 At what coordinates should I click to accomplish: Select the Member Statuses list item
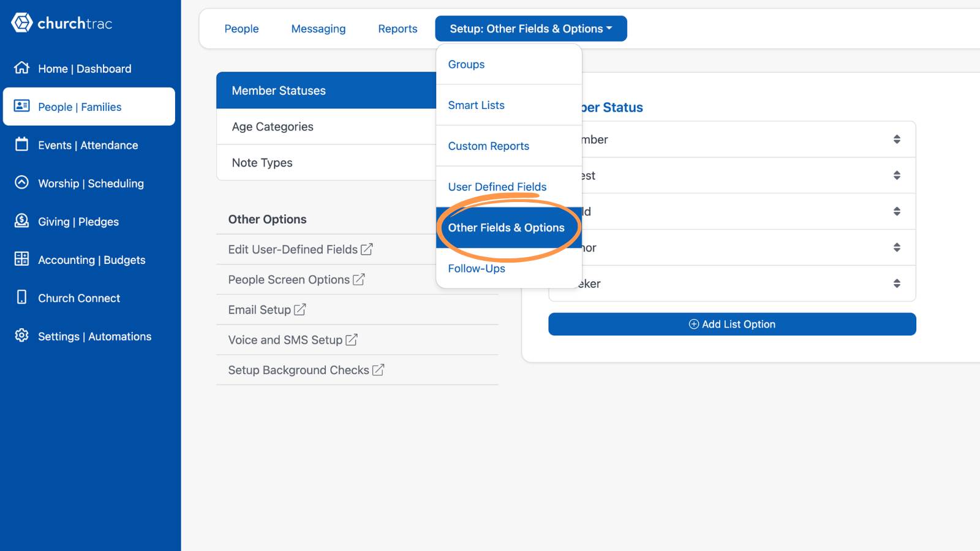point(326,91)
